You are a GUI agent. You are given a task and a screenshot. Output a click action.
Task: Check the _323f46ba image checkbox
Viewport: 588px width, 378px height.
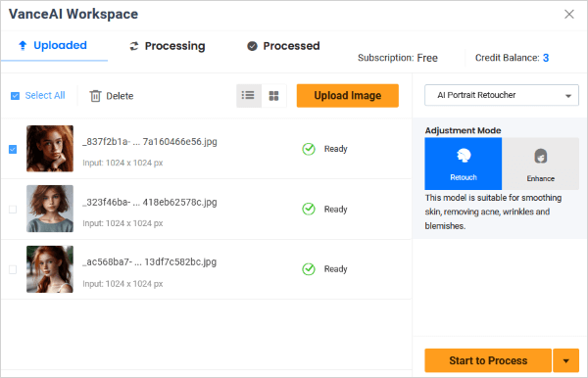point(13,209)
